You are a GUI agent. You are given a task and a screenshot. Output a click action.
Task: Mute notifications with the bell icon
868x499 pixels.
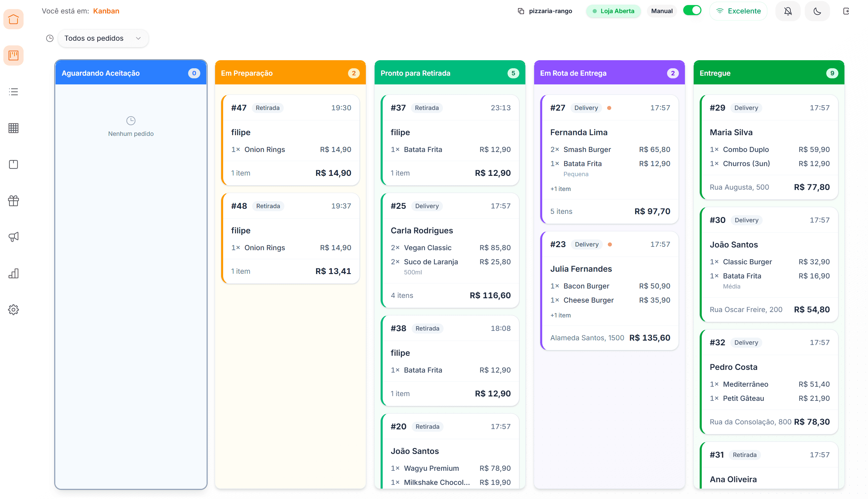[788, 11]
